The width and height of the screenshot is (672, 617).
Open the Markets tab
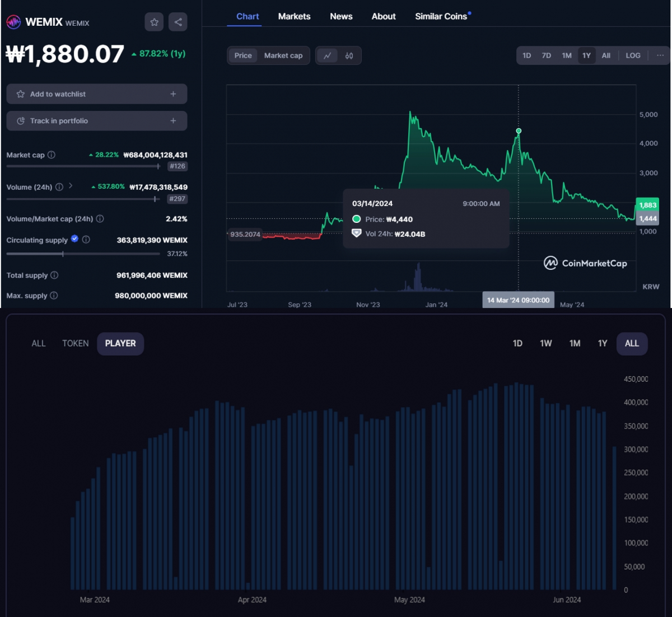(x=294, y=16)
